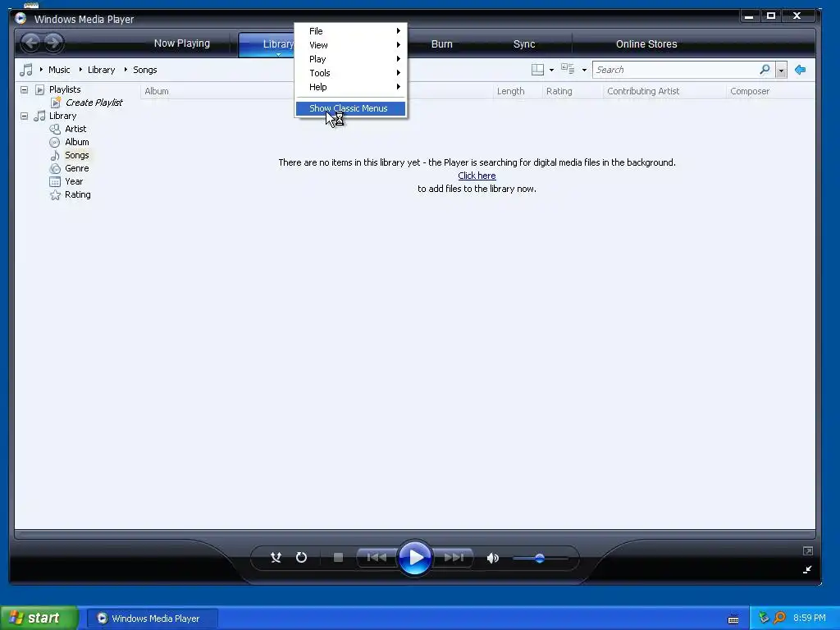Switch to the Burn tab

[x=442, y=44]
